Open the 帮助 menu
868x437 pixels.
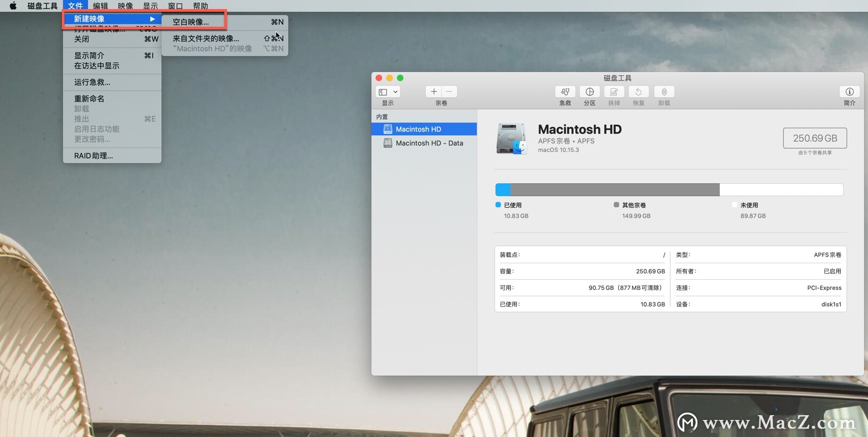[200, 6]
